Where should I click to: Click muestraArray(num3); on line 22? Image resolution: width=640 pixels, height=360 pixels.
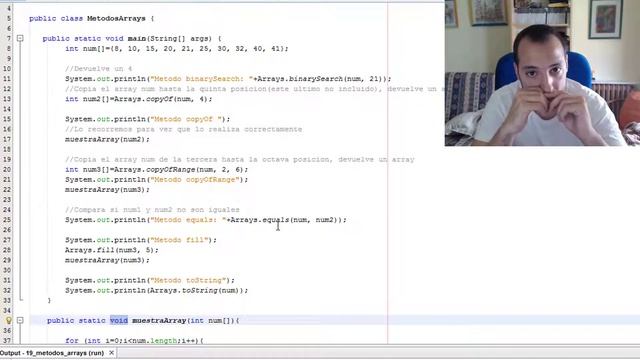pos(107,190)
